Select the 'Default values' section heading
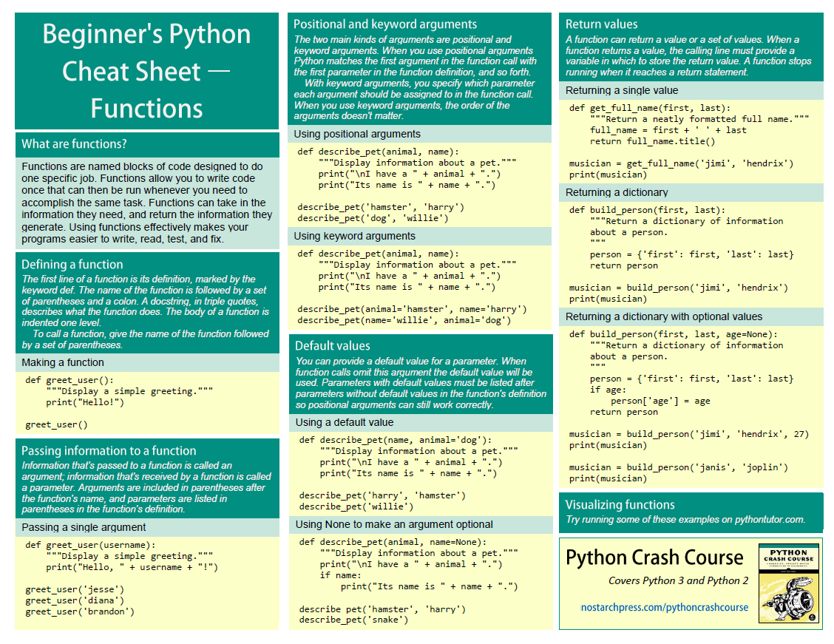The image size is (834, 644). tap(333, 346)
